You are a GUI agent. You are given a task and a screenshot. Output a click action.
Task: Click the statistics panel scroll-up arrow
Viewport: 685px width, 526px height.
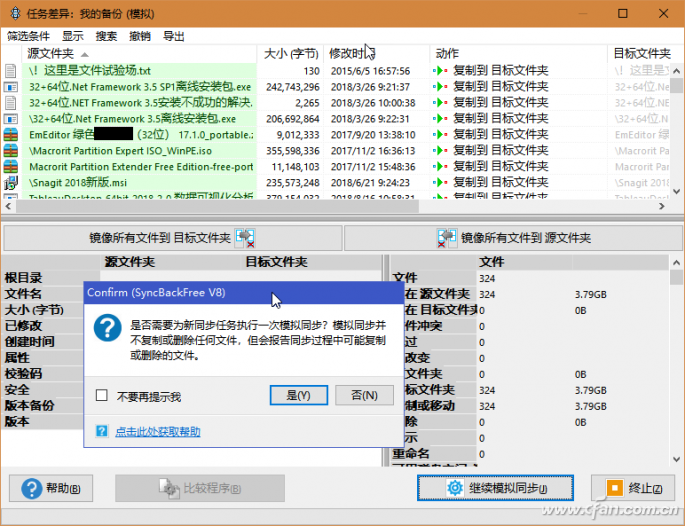676,263
